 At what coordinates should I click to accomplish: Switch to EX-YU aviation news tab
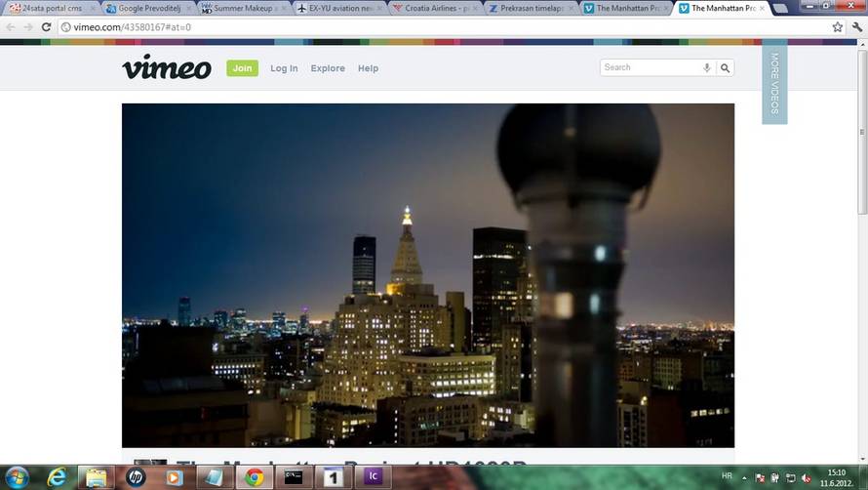click(338, 9)
